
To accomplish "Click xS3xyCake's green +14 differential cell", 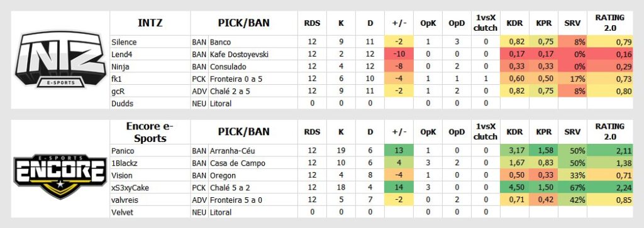I will click(399, 188).
